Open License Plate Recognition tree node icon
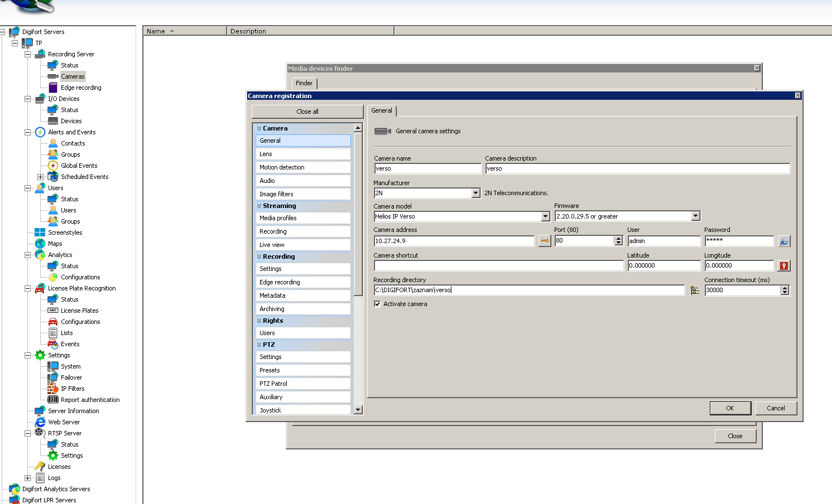This screenshot has height=504, width=832. point(40,288)
